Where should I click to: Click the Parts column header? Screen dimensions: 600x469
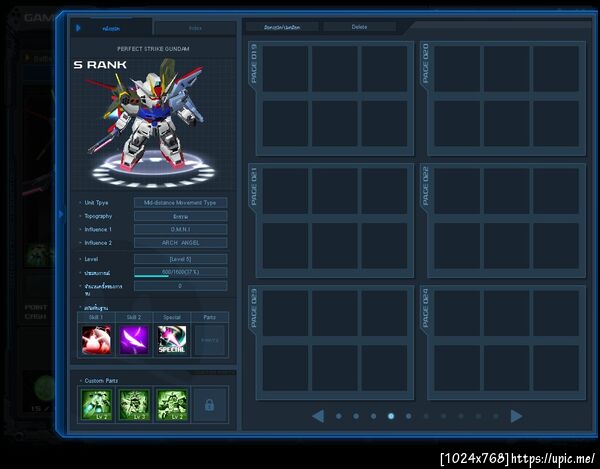click(x=210, y=317)
